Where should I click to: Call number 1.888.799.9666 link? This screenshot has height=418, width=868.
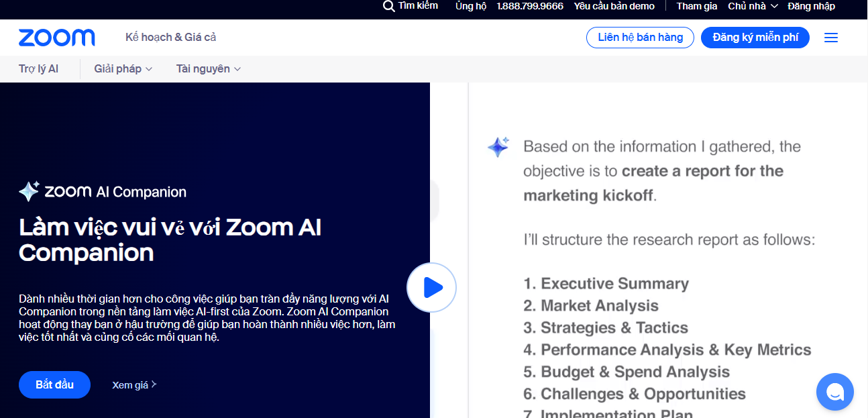click(530, 6)
